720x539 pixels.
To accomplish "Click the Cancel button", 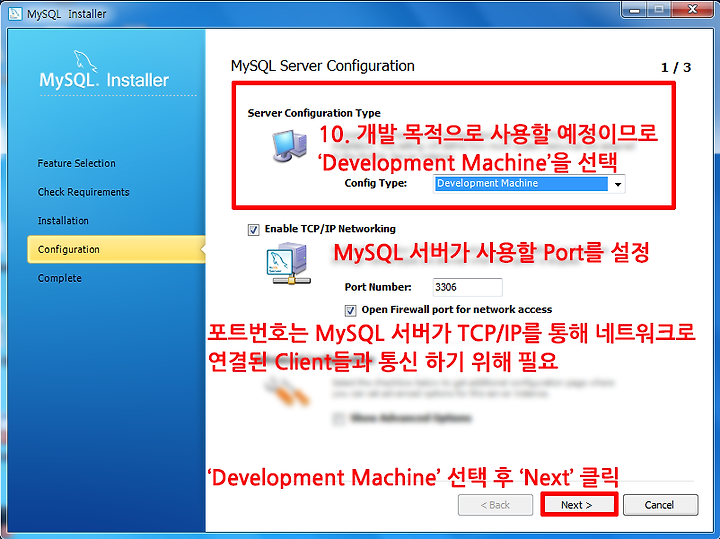I will [x=660, y=505].
